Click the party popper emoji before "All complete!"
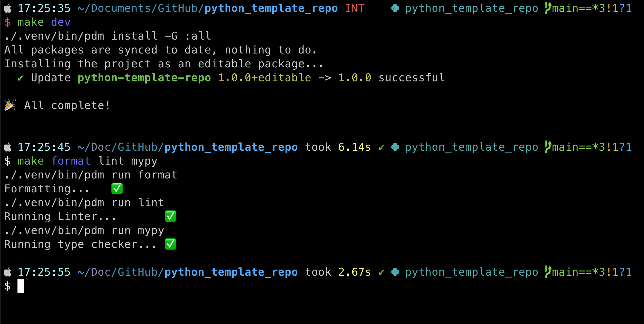Viewport: 644px width, 324px height. tap(10, 105)
